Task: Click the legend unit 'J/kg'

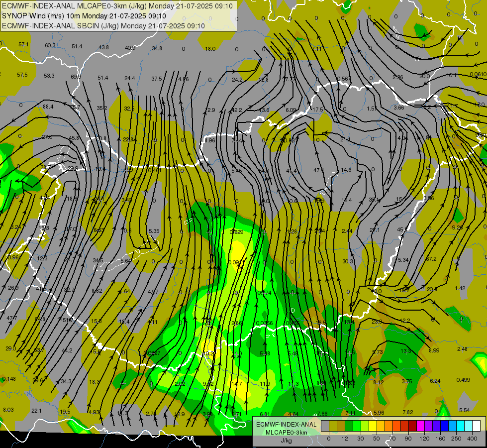Action: 286,441
